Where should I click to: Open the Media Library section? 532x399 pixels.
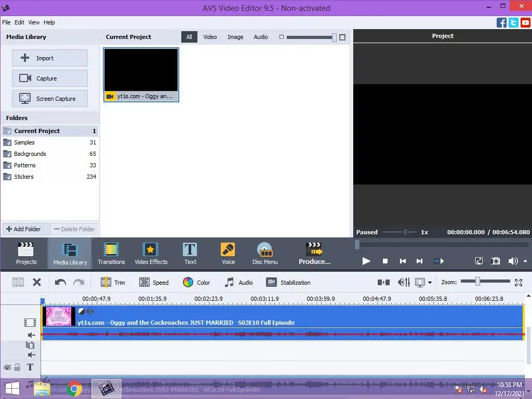click(x=70, y=254)
